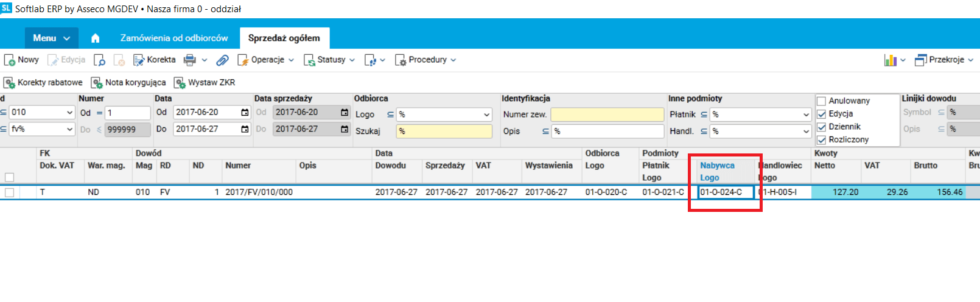Expand the Handl. combo box
This screenshot has width=980, height=302.
click(806, 131)
